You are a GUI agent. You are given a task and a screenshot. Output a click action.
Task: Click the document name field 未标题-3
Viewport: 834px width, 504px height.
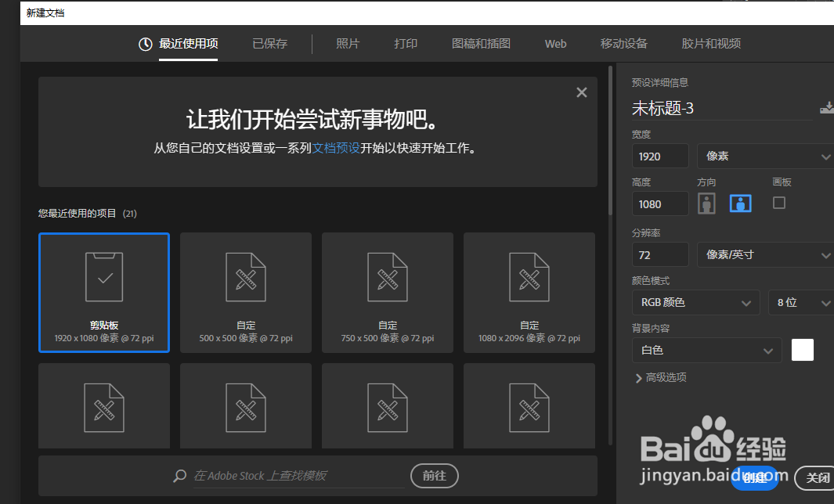tap(722, 109)
